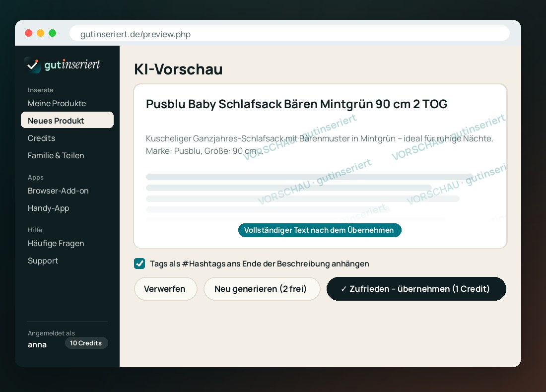Click the gutinseriert checkmark logo icon
Screen dimensions: 546x392
pyautogui.click(x=32, y=65)
